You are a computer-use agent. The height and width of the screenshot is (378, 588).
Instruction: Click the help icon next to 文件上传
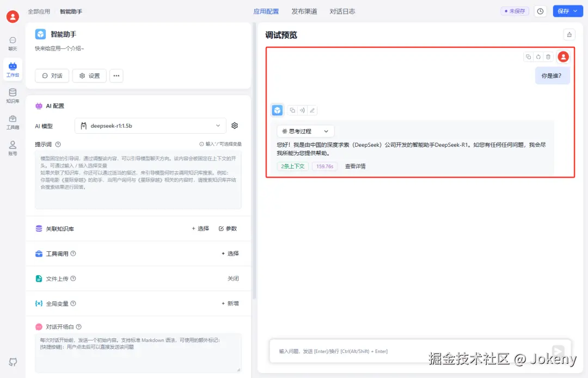tap(73, 278)
